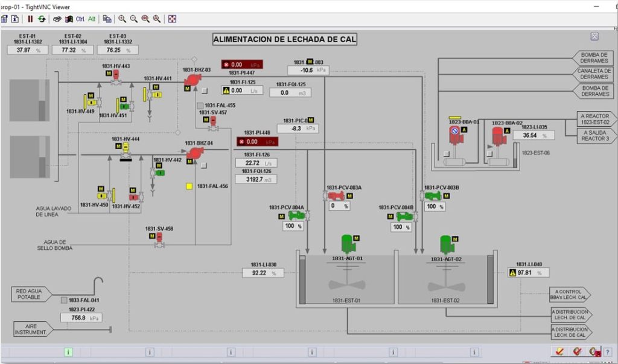The height and width of the screenshot is (364, 618).
Task: Toggle the Alt key toolbar button
Action: point(92,19)
